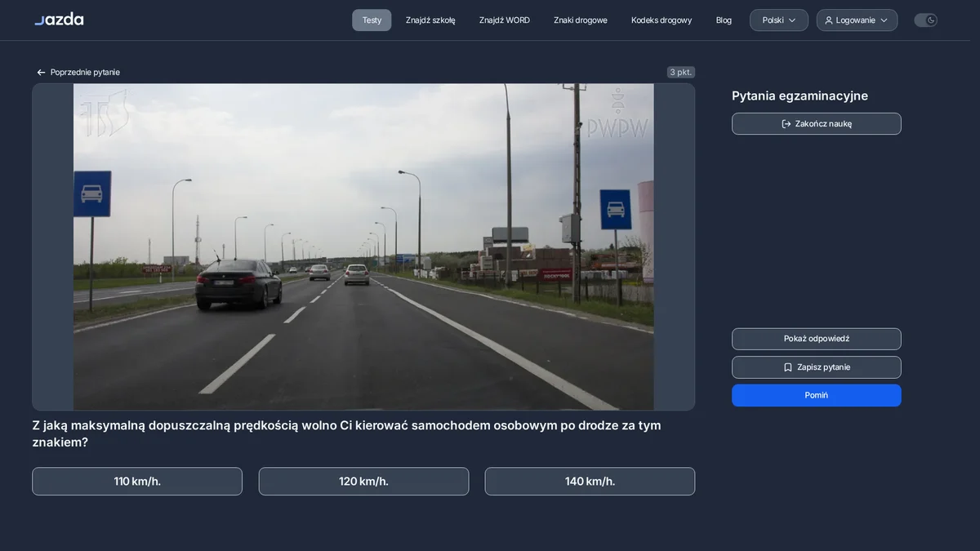Open the Testy tab
The image size is (980, 551).
(x=372, y=20)
